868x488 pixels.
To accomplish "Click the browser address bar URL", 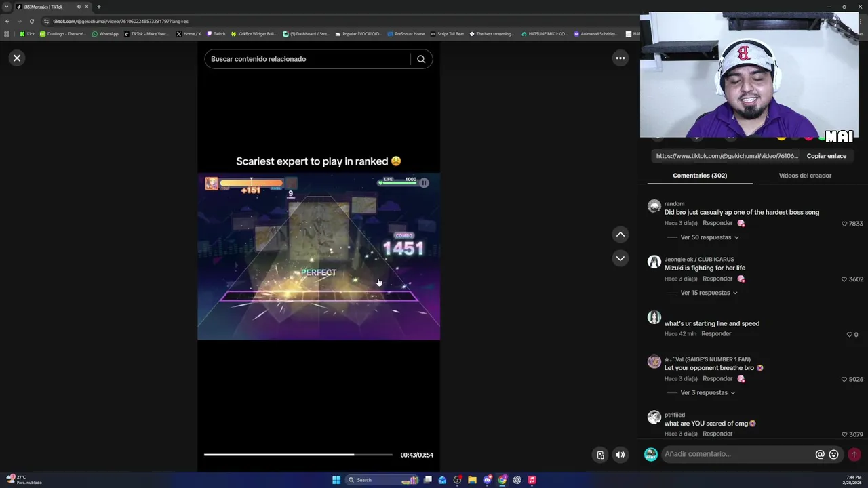I will click(121, 21).
